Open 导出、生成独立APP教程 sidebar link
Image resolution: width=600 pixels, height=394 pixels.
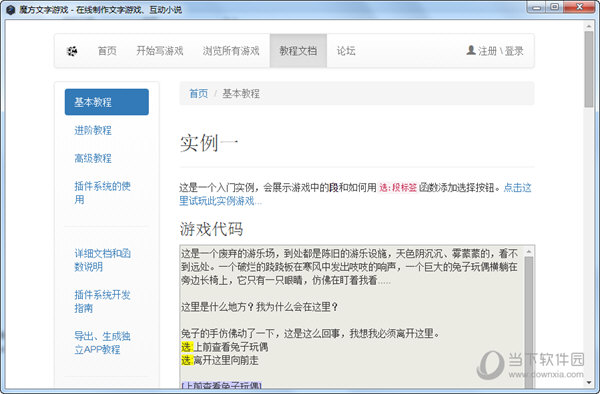tap(102, 343)
